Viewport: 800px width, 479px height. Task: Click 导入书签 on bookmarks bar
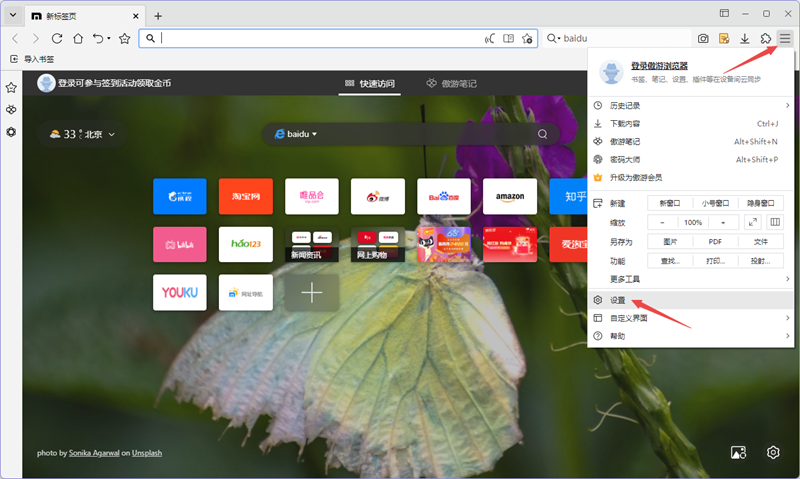(32, 59)
